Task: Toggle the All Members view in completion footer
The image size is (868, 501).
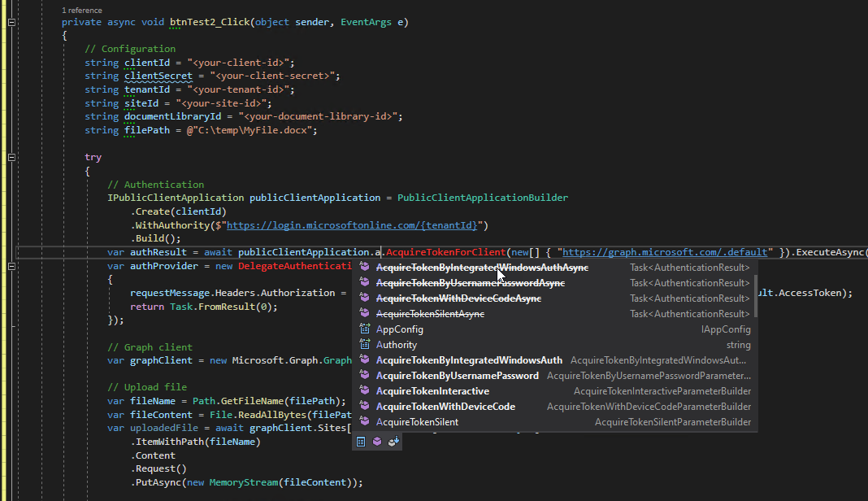Action: 360,441
